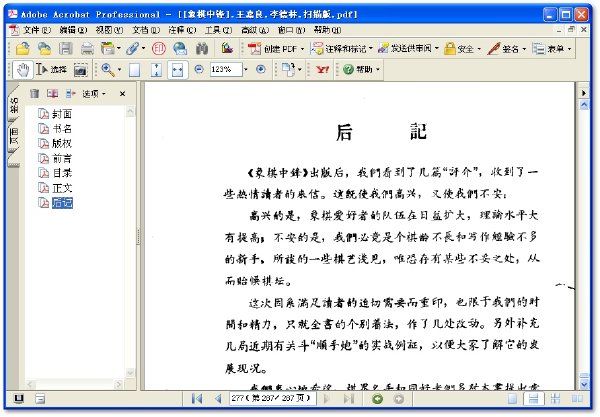Click the zoom in plus button

click(x=261, y=69)
